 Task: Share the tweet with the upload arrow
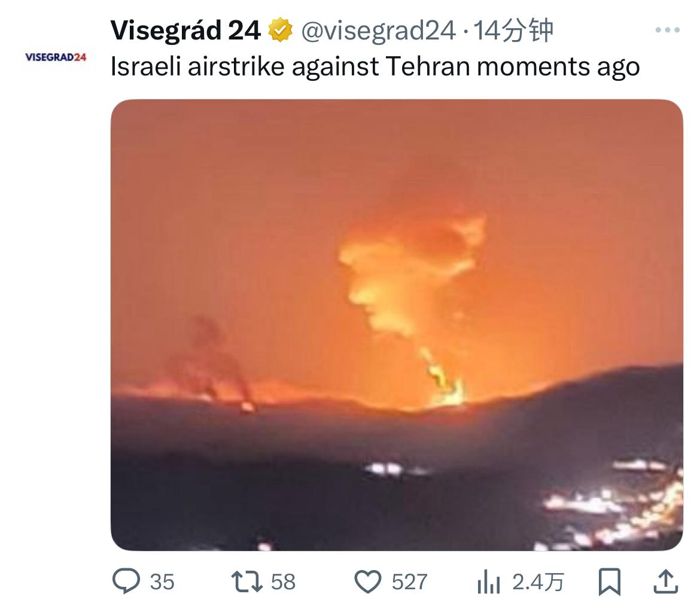[x=666, y=581]
